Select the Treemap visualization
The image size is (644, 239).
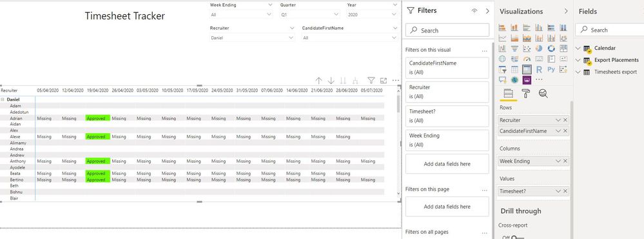coord(563,48)
